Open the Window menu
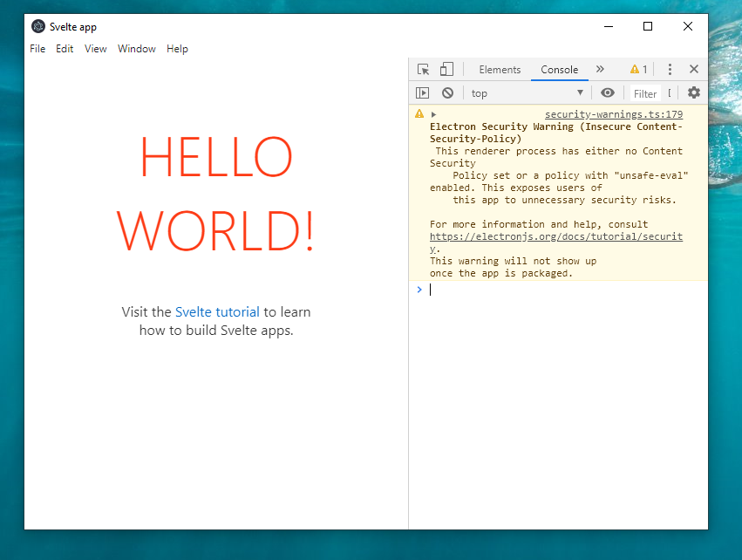742x560 pixels. coord(136,48)
